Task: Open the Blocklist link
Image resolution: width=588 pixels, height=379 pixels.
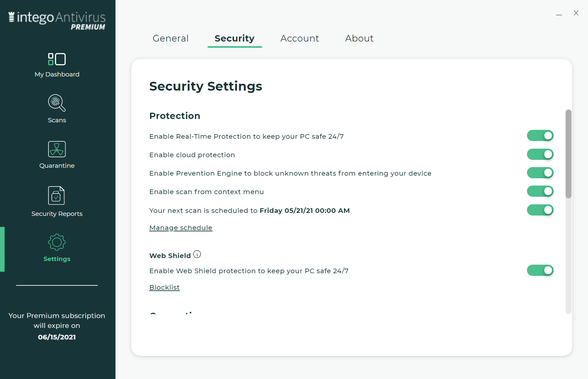Action: [164, 287]
